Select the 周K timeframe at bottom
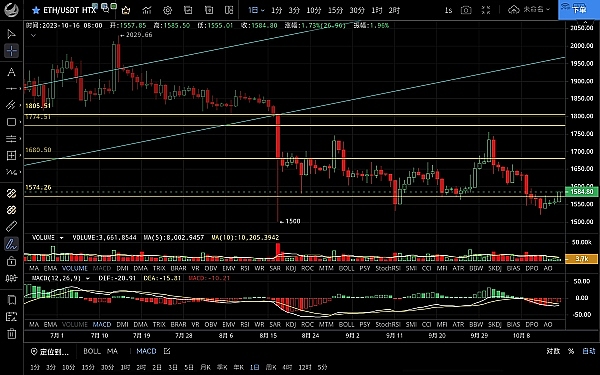Screen dimensions: 600x375 (271, 367)
